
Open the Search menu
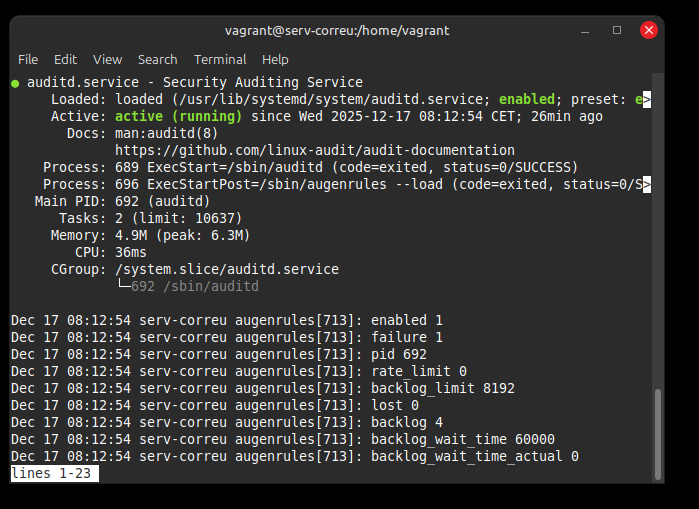pos(157,59)
